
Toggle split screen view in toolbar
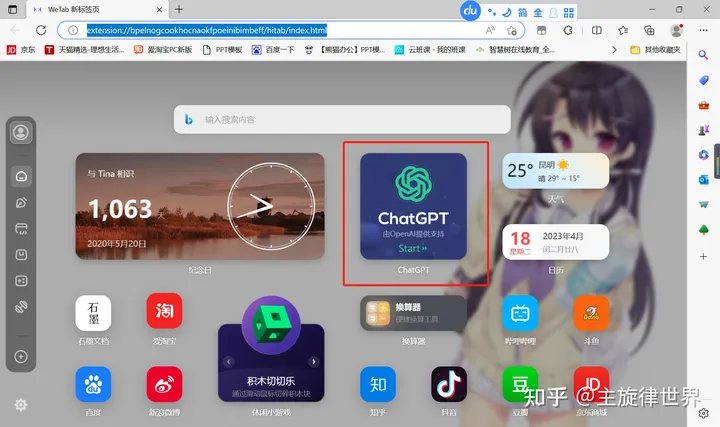[596, 30]
